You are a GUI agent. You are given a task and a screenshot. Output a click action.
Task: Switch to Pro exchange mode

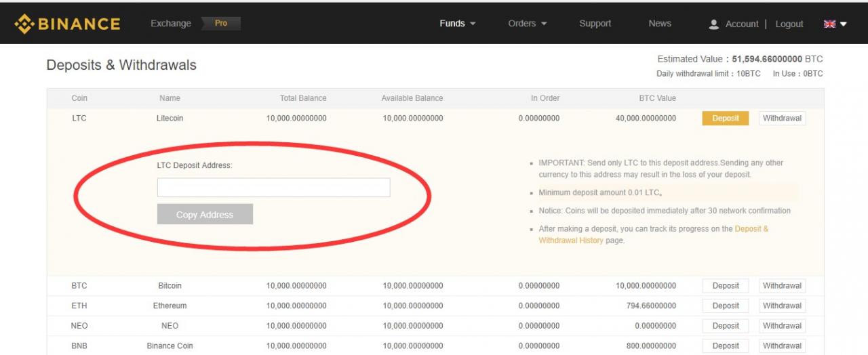221,23
